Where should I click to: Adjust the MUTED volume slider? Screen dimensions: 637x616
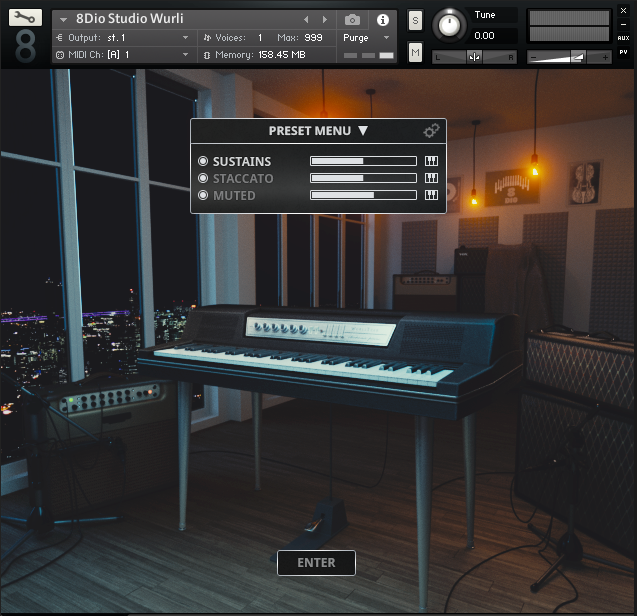(363, 195)
